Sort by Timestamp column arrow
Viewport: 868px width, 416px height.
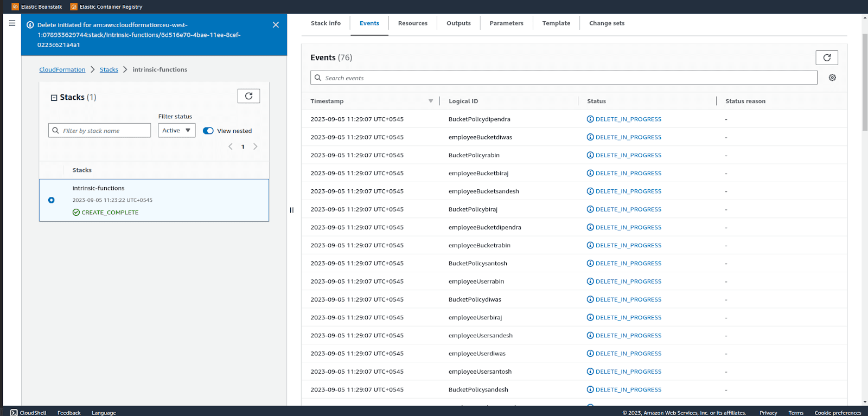point(431,101)
